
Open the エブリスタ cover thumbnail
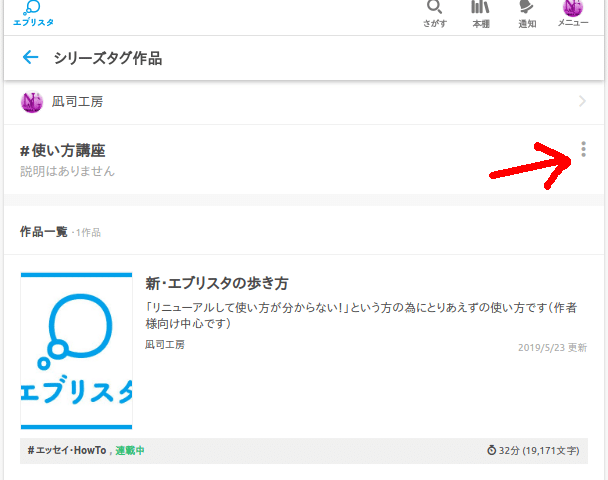click(x=76, y=351)
